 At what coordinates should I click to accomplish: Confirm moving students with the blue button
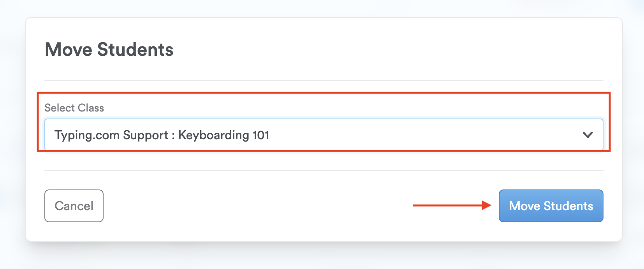[551, 206]
